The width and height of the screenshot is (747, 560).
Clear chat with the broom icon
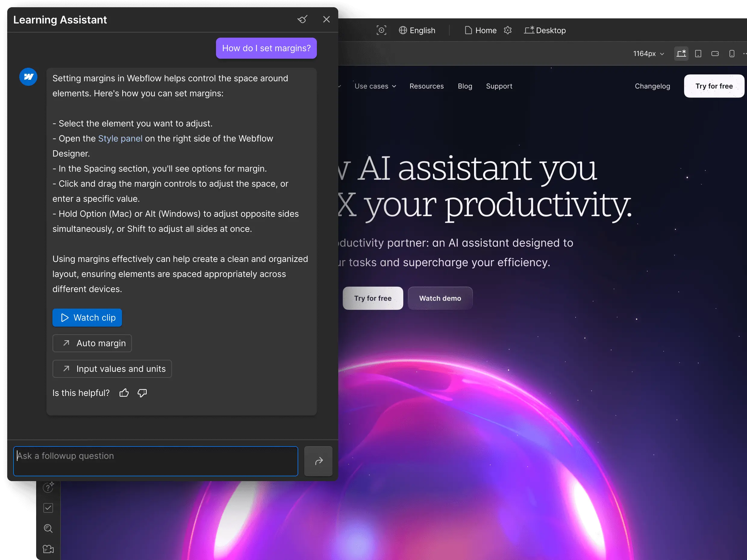[302, 19]
